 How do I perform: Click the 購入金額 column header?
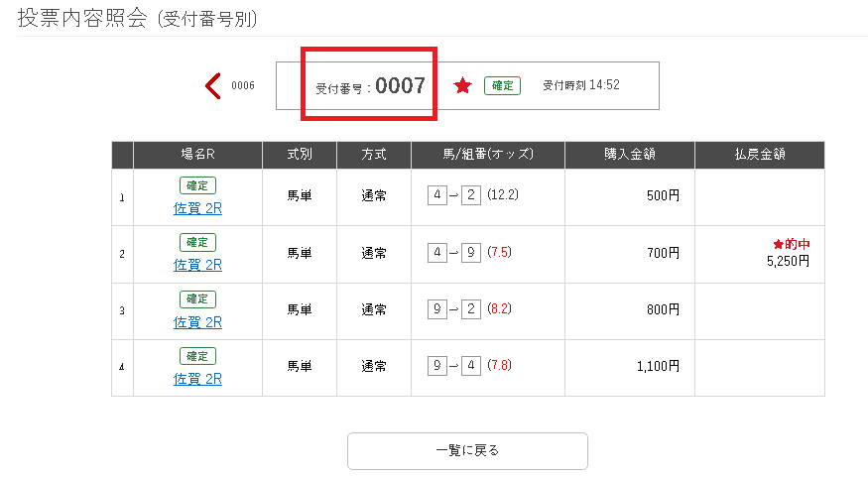pos(629,155)
